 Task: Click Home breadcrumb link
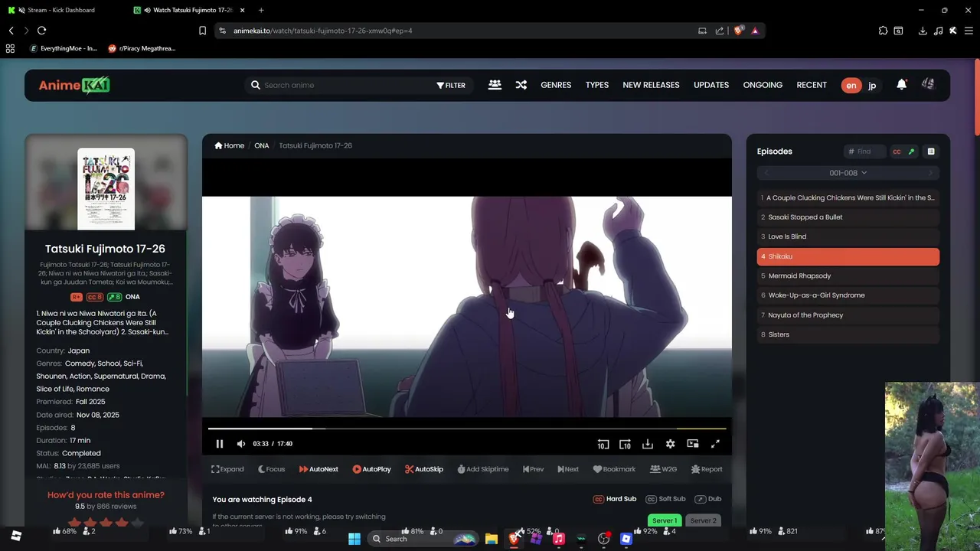(x=230, y=145)
